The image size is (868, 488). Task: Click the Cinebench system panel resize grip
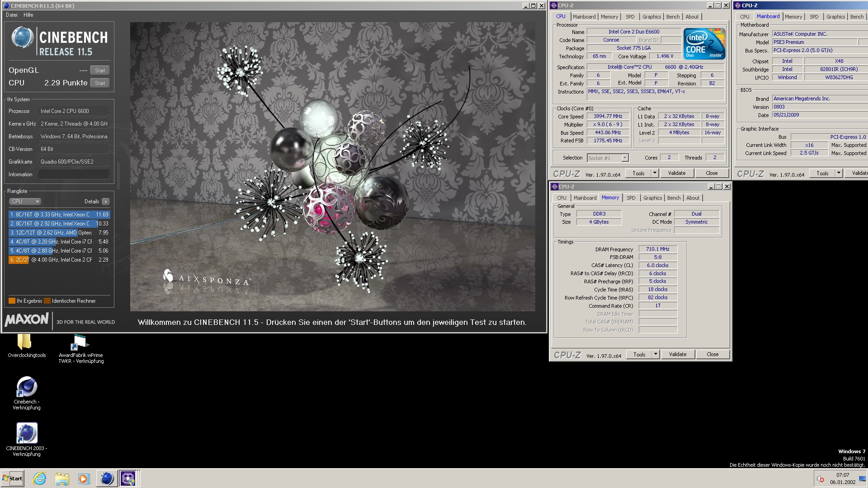[118, 175]
